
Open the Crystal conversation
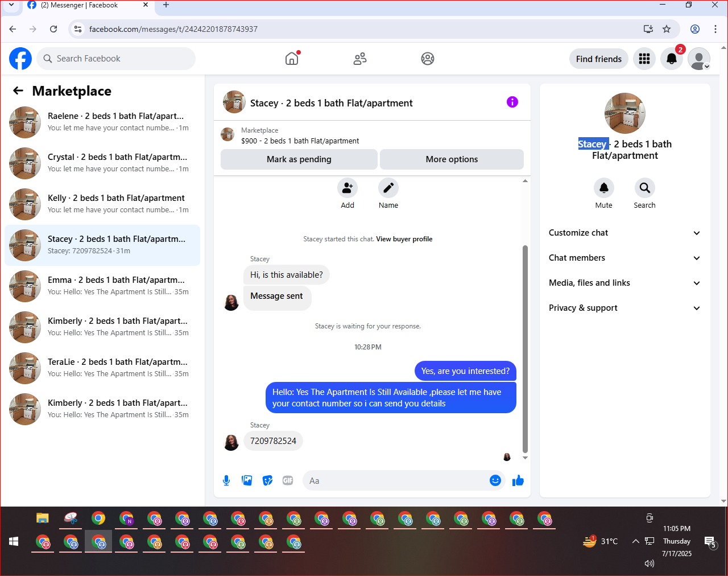click(102, 163)
